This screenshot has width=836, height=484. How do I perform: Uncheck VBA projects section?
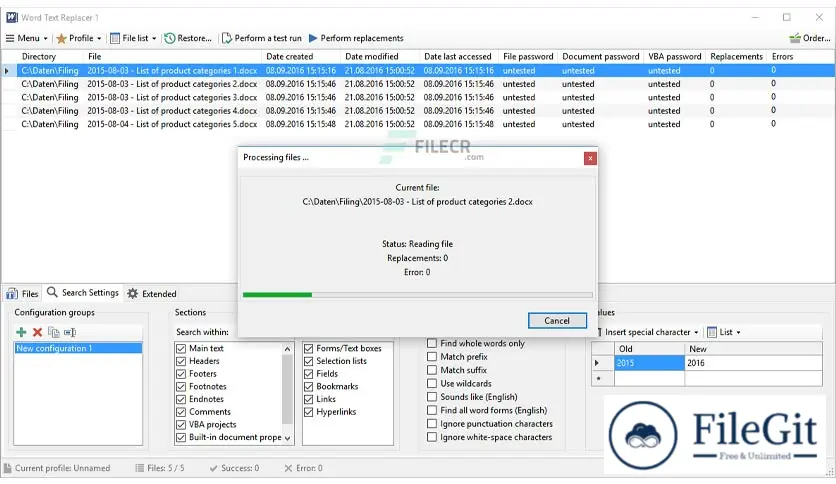(181, 425)
